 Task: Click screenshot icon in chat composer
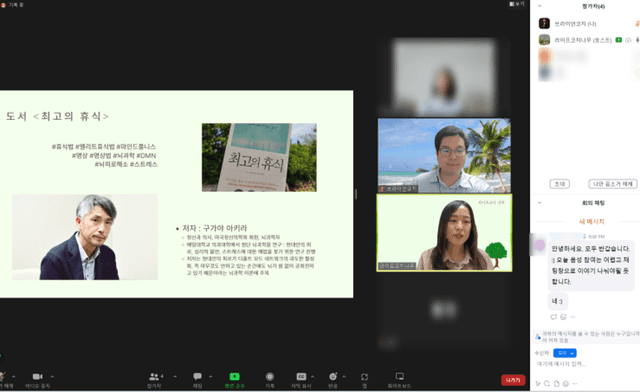(547, 384)
